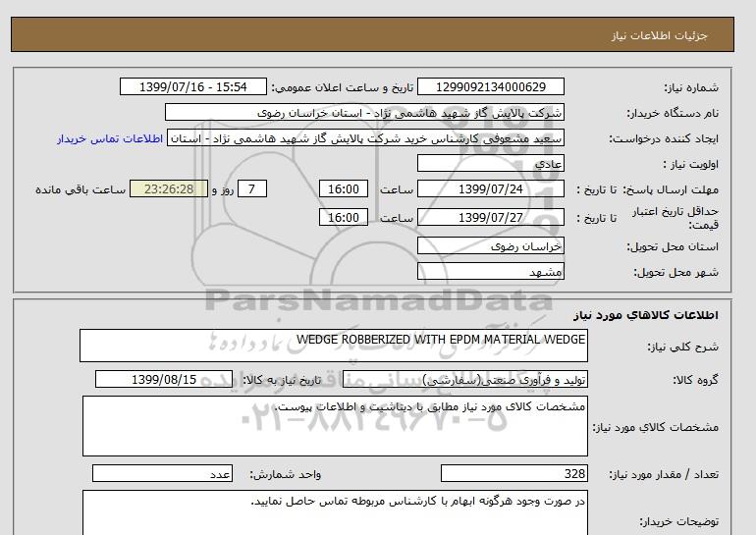
Task: Click the price validity time 16:00 field
Action: coord(346,218)
